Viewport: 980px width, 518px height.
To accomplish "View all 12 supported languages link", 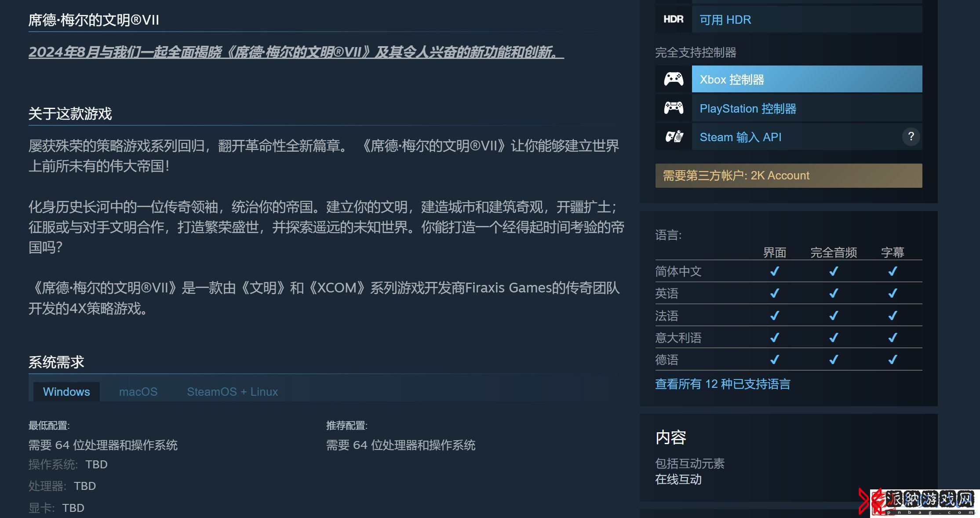I will (x=722, y=384).
